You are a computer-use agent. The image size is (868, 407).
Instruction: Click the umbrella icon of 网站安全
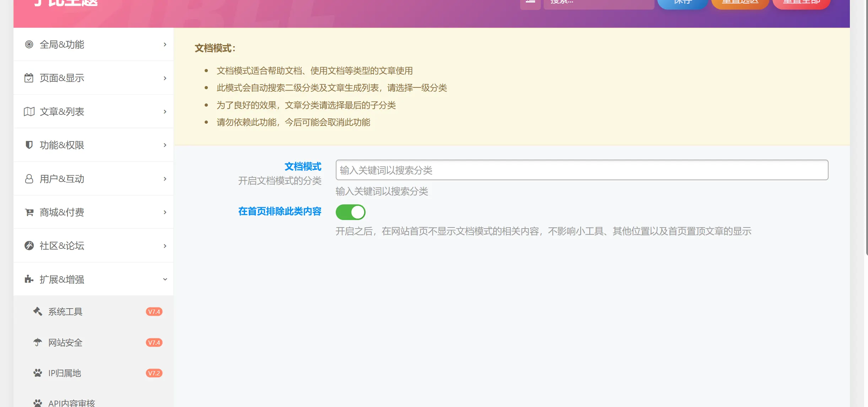[38, 342]
